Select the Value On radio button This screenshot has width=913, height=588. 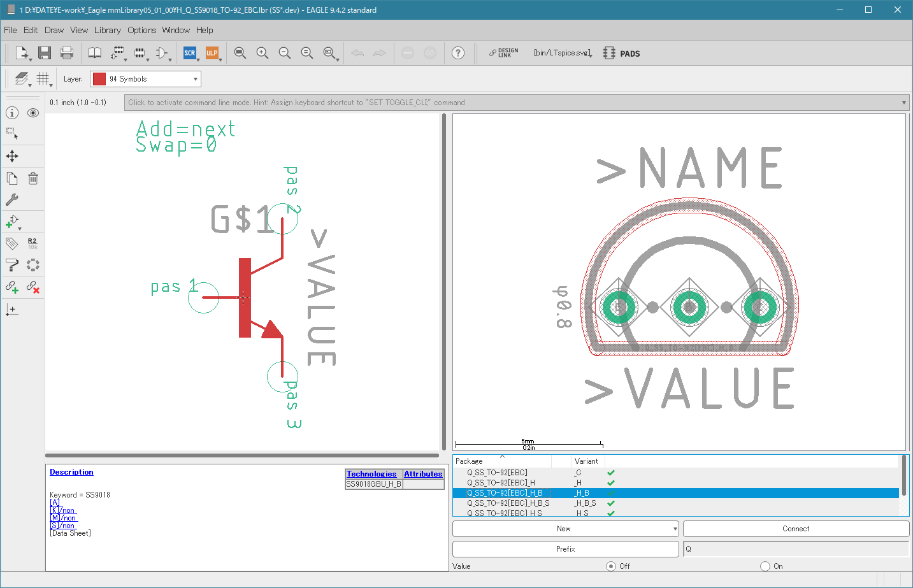pyautogui.click(x=765, y=566)
